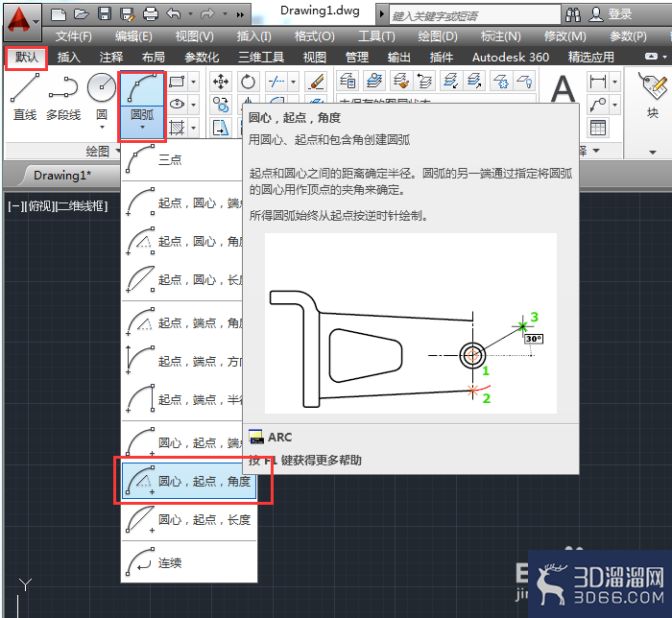Undo the last action

[174, 14]
